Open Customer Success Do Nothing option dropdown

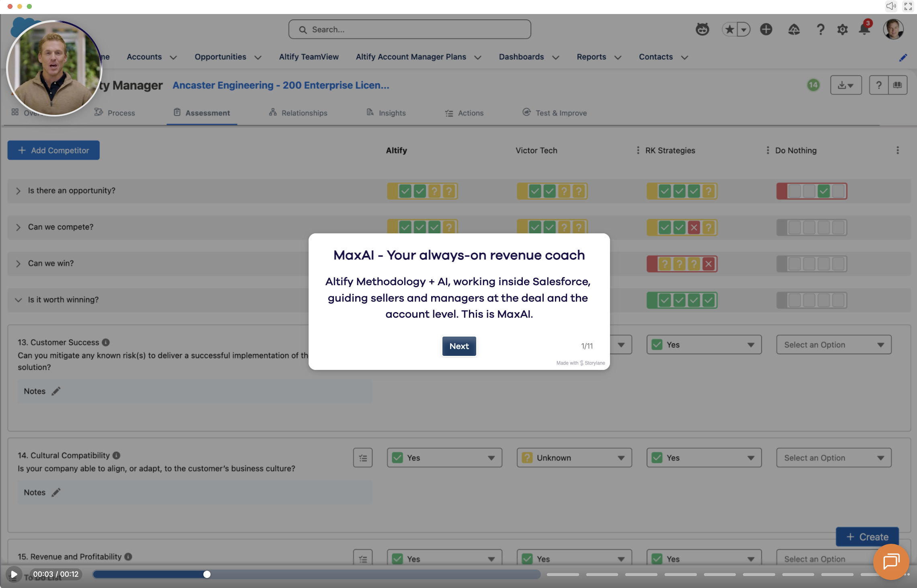coord(834,345)
